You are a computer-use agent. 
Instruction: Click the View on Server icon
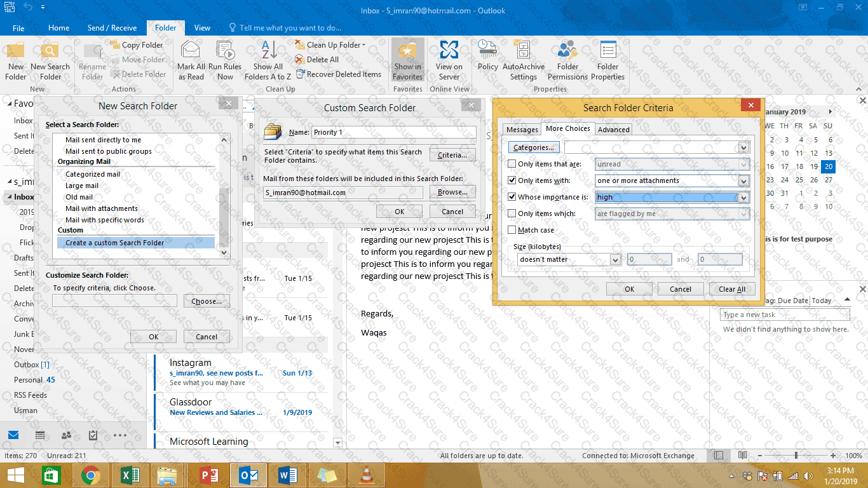coord(449,51)
